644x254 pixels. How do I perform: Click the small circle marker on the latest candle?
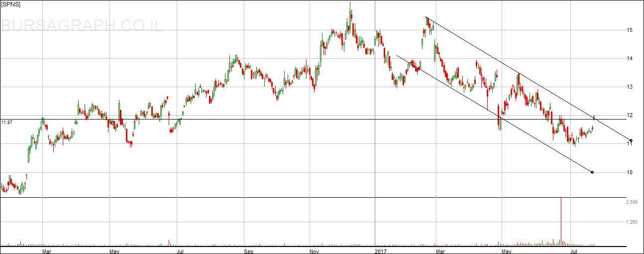pos(594,118)
